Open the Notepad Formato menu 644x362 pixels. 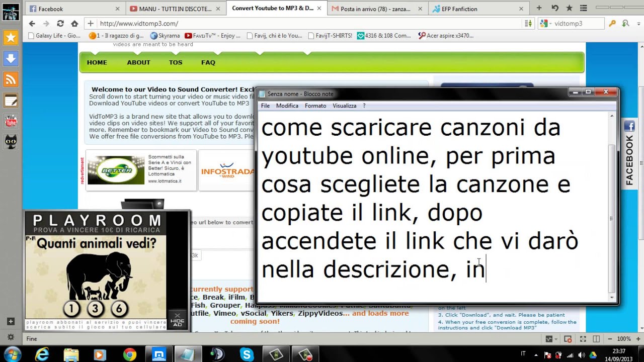315,106
